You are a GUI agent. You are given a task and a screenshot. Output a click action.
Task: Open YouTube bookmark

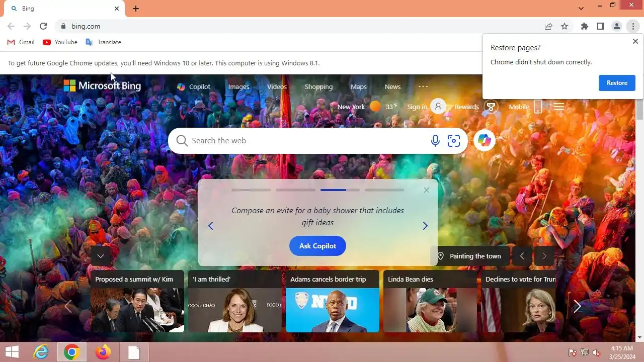60,42
